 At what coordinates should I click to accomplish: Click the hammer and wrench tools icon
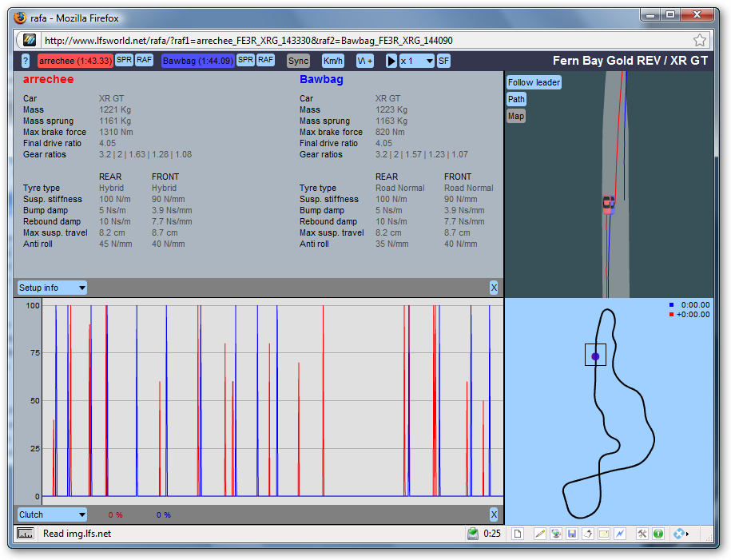coord(642,534)
